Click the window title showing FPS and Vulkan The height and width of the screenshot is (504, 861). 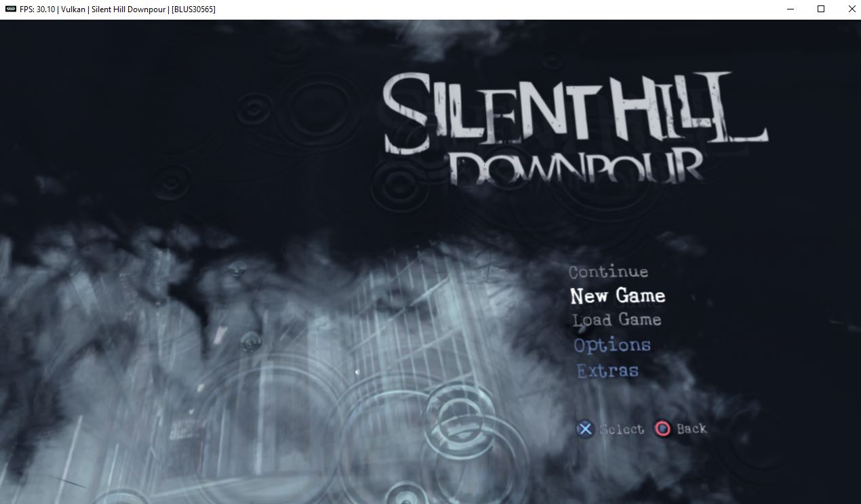[x=118, y=9]
